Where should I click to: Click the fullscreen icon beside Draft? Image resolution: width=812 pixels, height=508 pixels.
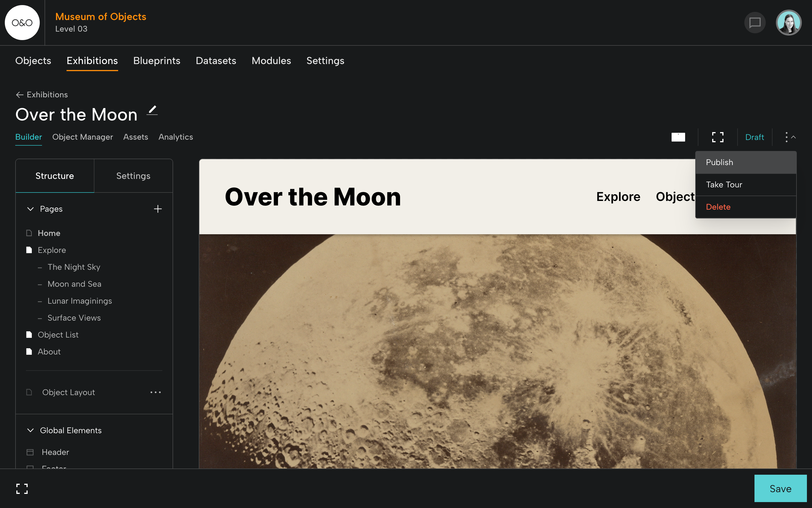click(718, 137)
